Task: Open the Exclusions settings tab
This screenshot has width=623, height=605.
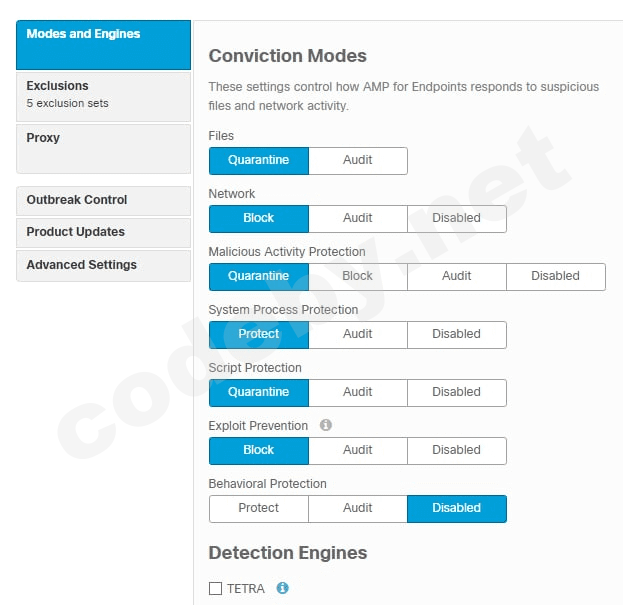Action: [103, 96]
